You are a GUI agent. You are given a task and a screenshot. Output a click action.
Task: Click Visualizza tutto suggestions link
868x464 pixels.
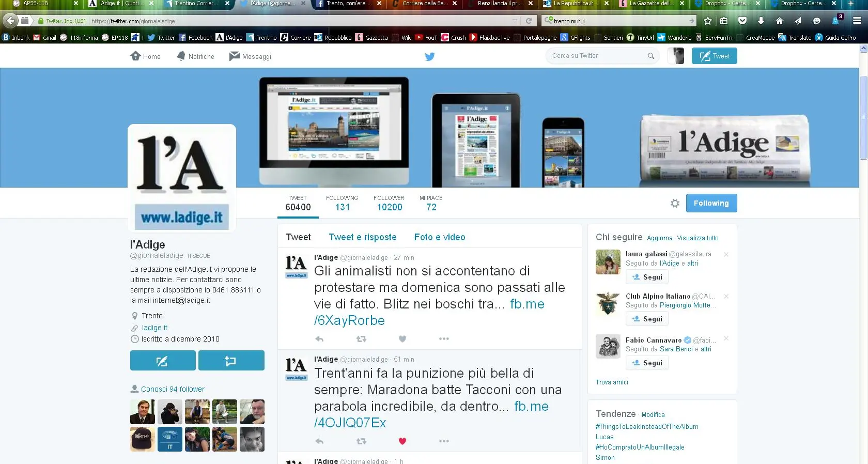click(698, 238)
